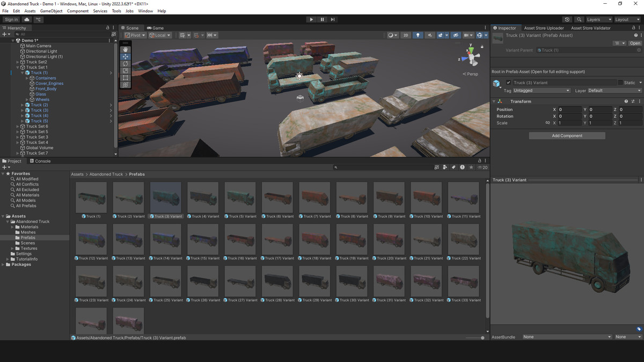This screenshot has width=644, height=362.
Task: Enable the Static checkbox
Action: click(621, 83)
